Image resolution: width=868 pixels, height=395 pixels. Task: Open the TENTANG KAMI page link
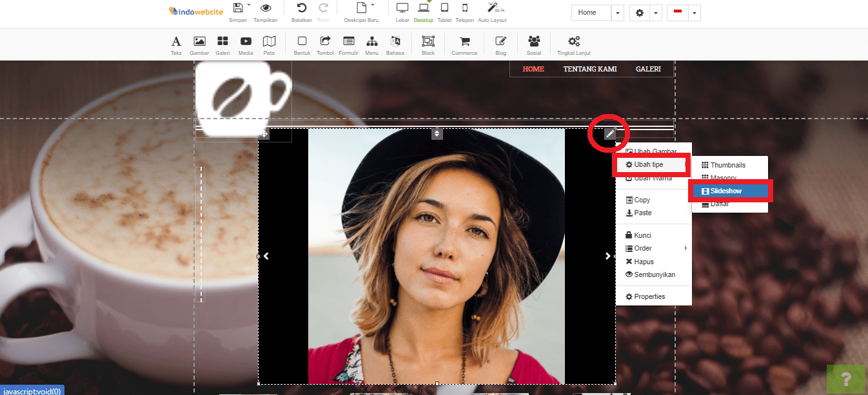point(589,68)
